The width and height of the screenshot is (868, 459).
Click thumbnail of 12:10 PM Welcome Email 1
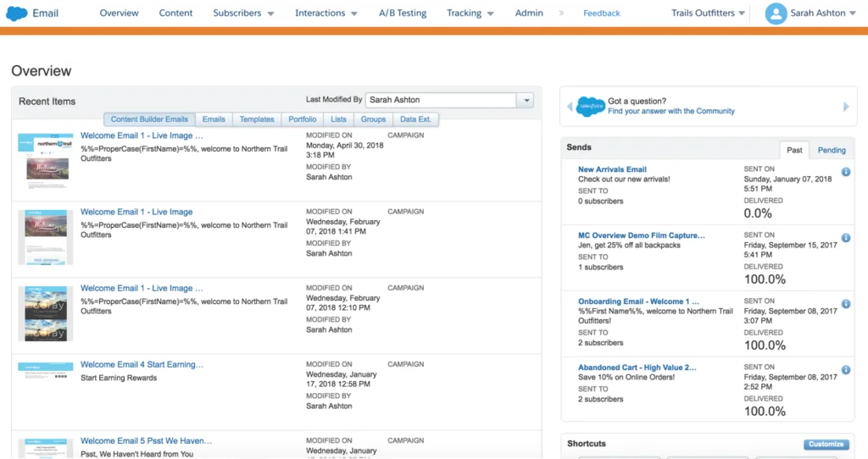[46, 313]
